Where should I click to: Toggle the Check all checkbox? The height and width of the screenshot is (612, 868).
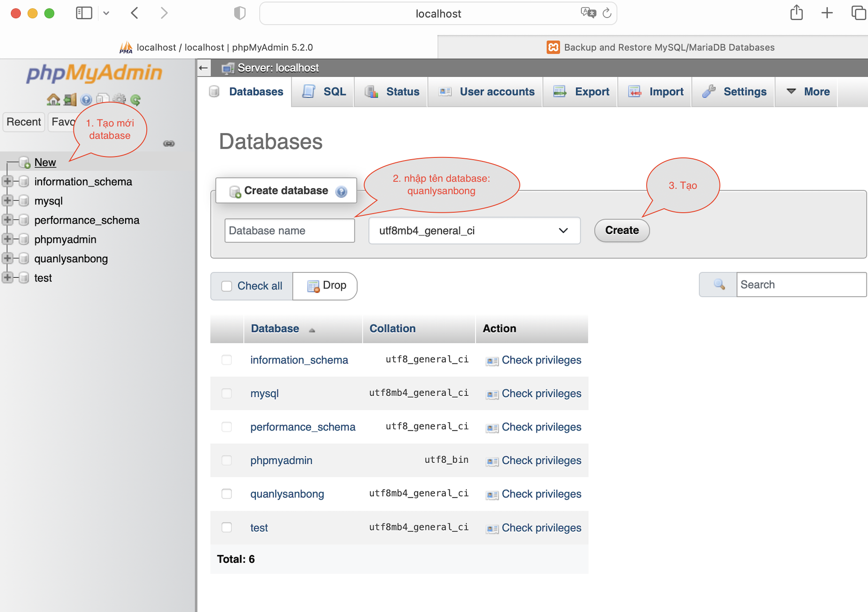point(227,286)
